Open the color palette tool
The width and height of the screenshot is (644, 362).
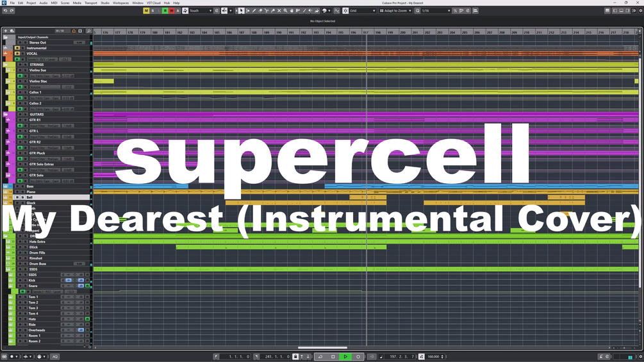pyautogui.click(x=324, y=11)
